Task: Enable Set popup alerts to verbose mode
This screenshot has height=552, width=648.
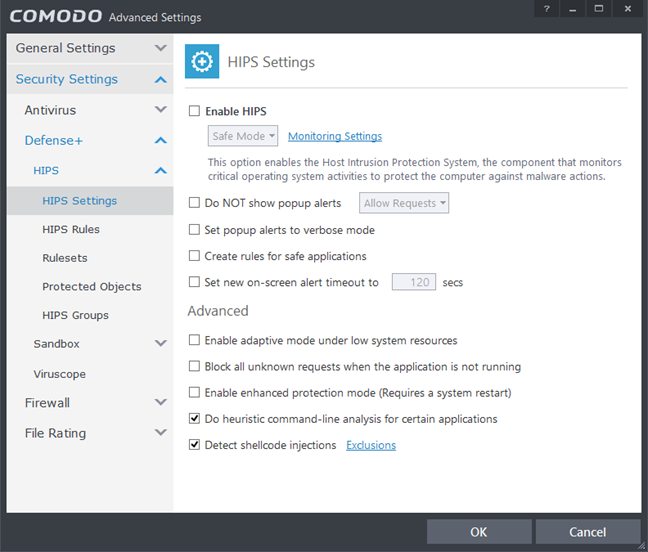Action: pos(194,230)
